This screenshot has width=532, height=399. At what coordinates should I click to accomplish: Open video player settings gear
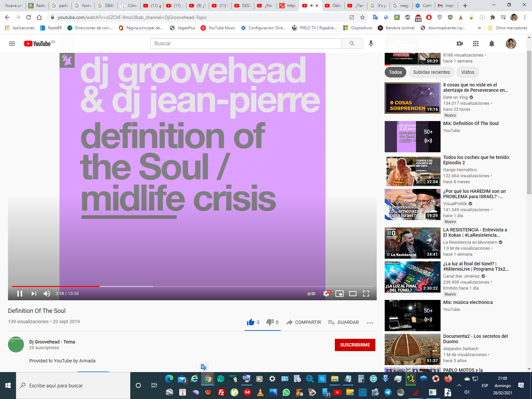326,294
